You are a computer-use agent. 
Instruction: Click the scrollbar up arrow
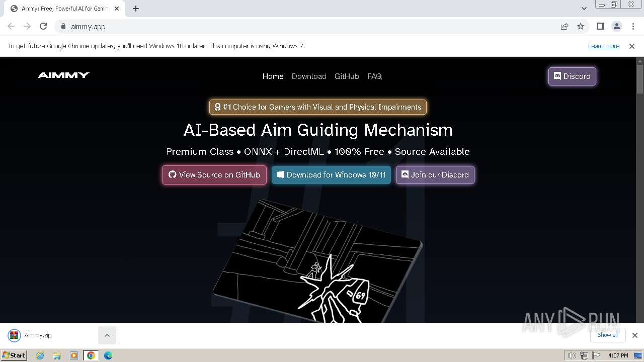tap(640, 61)
